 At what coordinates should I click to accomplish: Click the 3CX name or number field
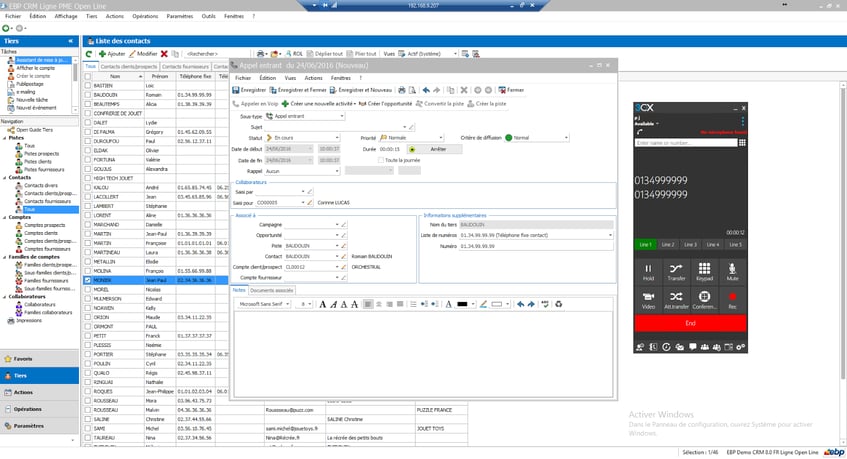[685, 143]
